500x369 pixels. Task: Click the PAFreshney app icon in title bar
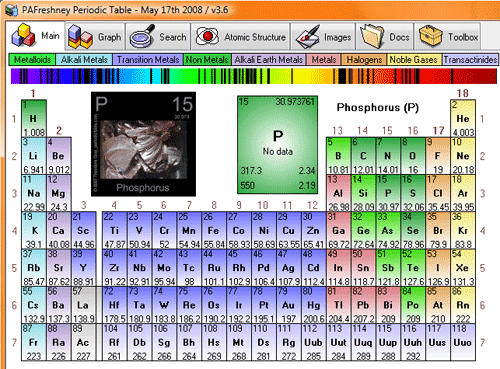[12, 10]
